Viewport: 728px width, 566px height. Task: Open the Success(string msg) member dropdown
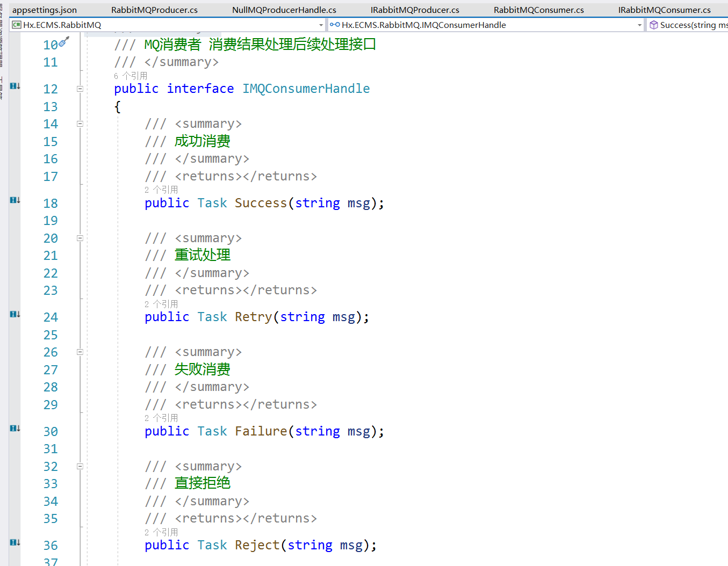click(688, 25)
